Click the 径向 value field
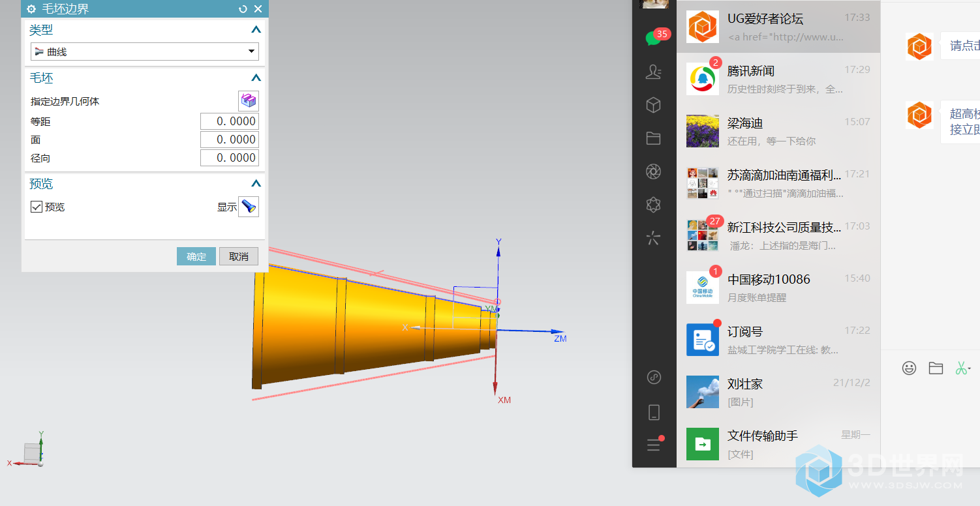The width and height of the screenshot is (980, 506). [x=229, y=158]
